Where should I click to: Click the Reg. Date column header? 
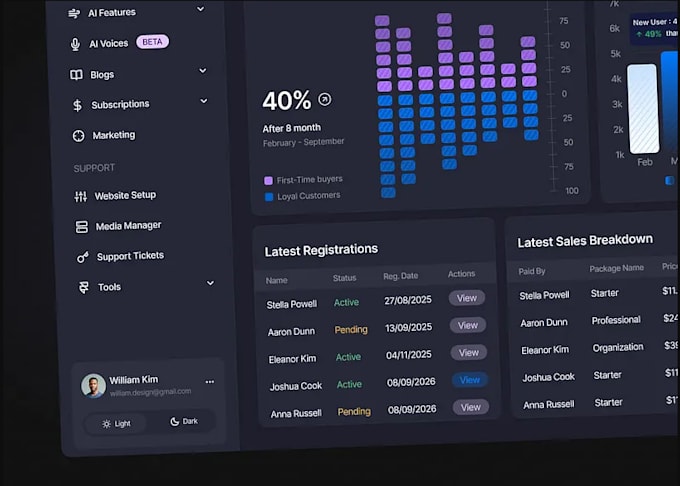point(401,276)
